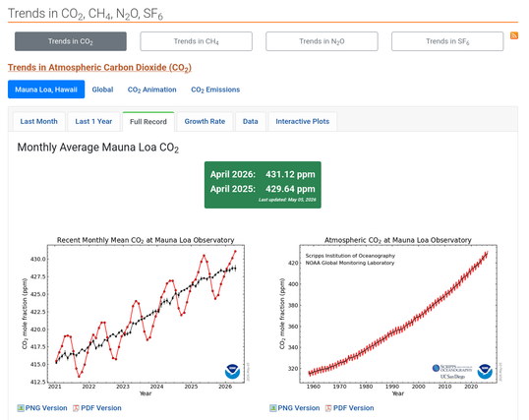The image size is (529, 420).
Task: Click the PDF file icon under the right chart
Action: coord(328,408)
